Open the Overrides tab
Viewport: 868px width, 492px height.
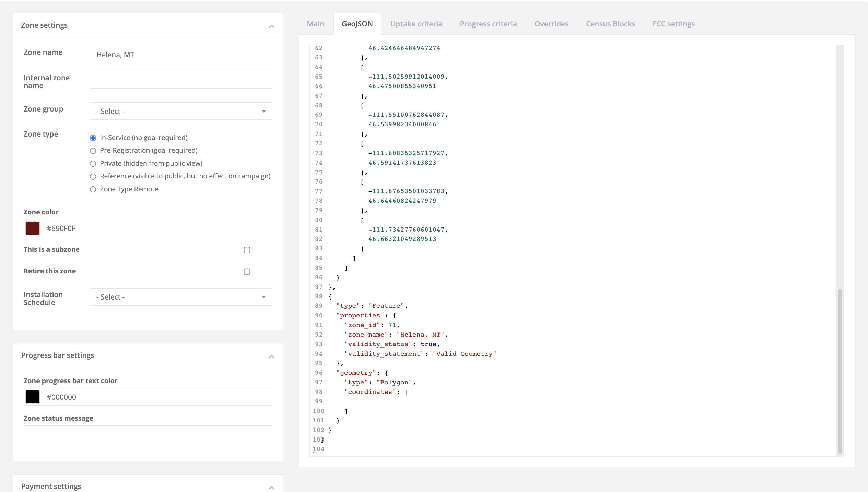click(551, 24)
